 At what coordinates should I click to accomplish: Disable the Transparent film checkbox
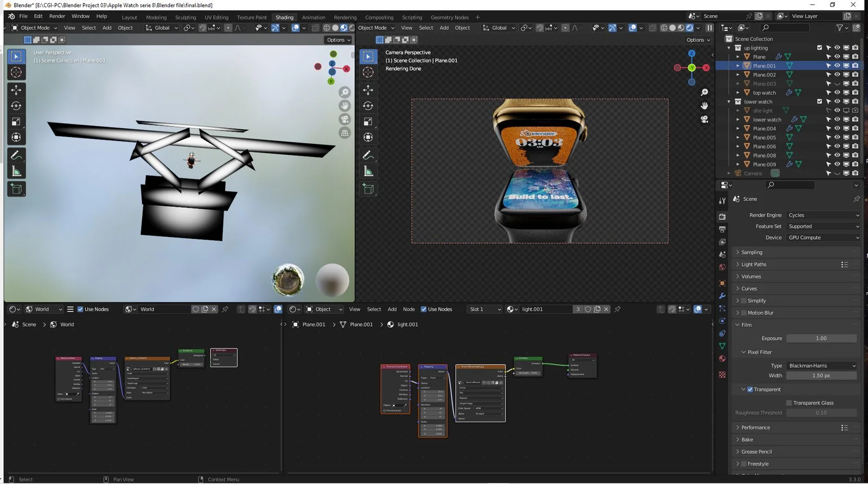750,390
